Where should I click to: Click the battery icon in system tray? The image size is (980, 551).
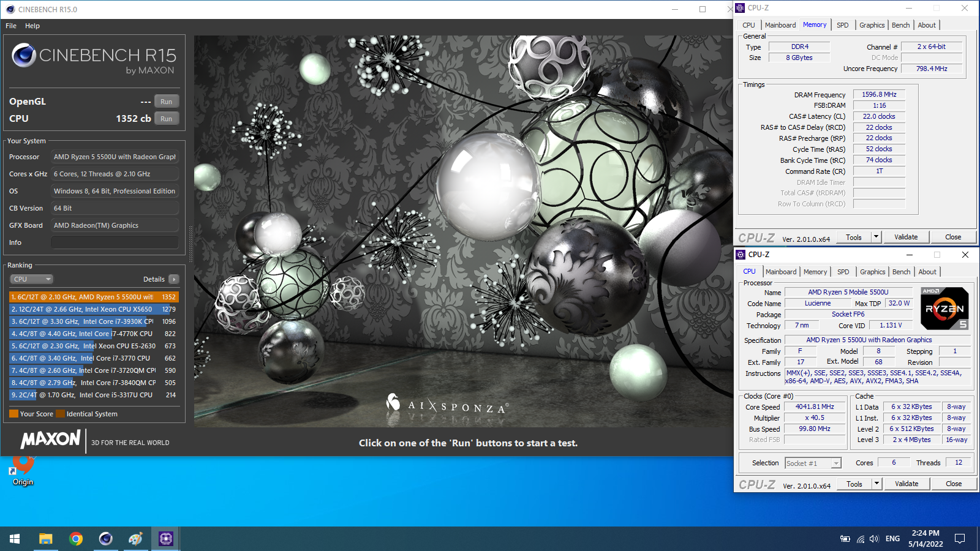click(845, 539)
